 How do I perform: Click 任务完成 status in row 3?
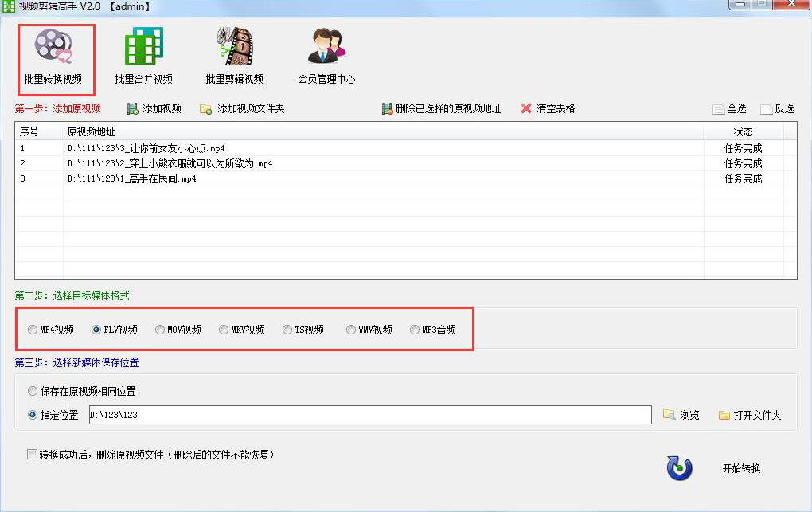(x=743, y=178)
